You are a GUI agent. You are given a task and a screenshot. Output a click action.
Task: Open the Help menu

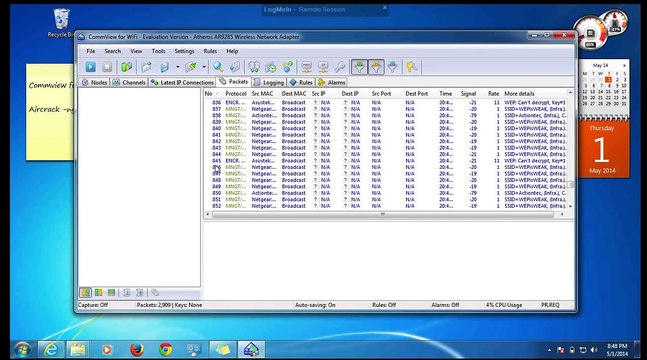tap(232, 51)
